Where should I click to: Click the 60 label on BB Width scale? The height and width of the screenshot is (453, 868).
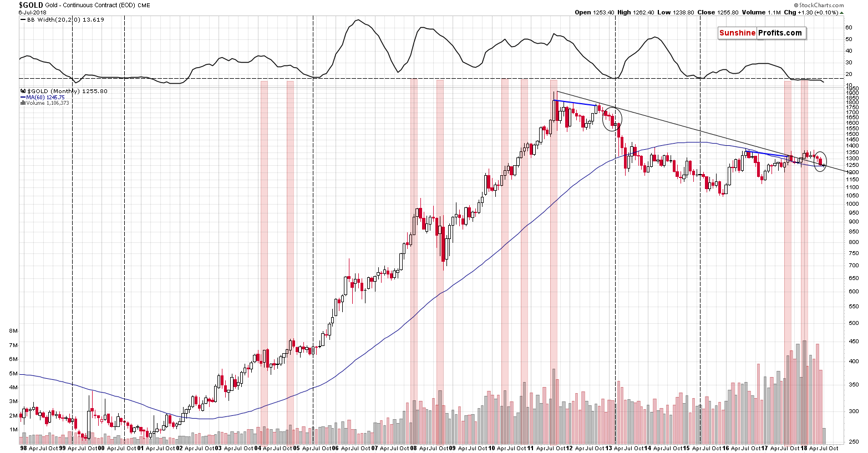click(x=849, y=27)
